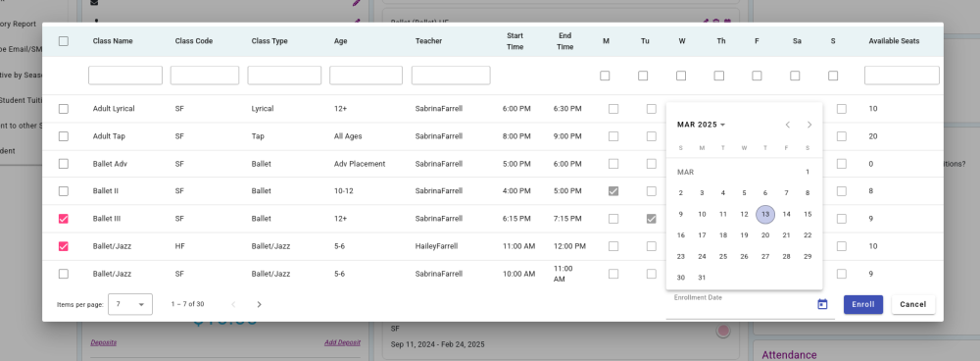Sort by Available Seats column header
The image size is (980, 361).
click(894, 41)
